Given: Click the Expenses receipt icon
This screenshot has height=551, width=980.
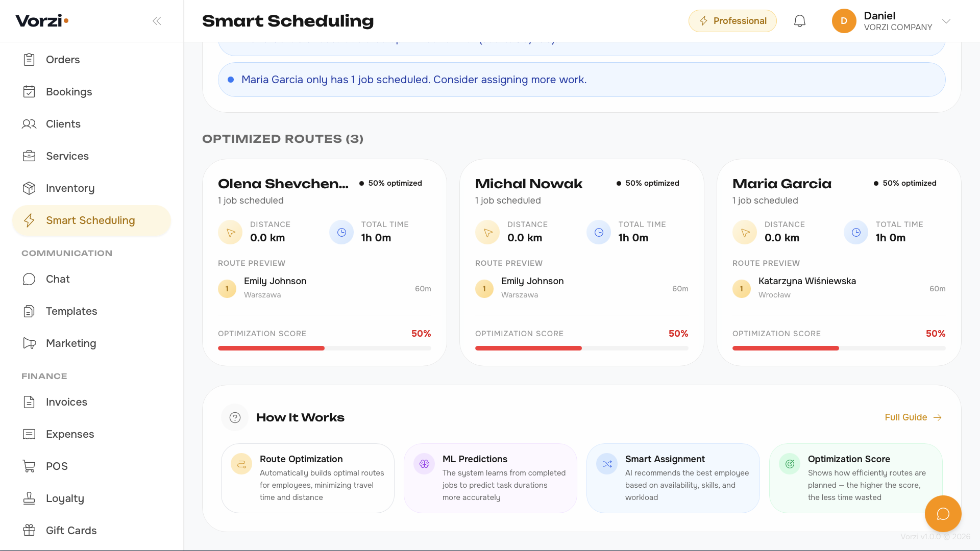Looking at the screenshot, I should coord(29,434).
